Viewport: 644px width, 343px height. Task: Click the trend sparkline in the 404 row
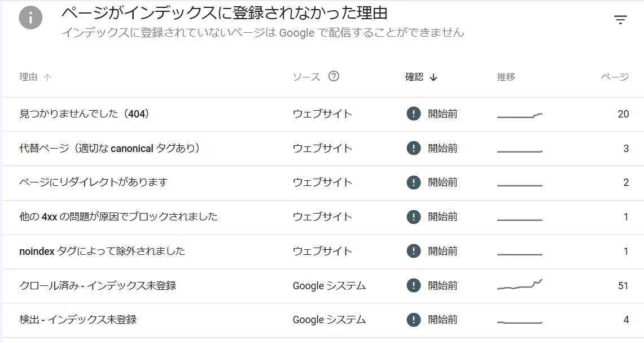click(520, 115)
